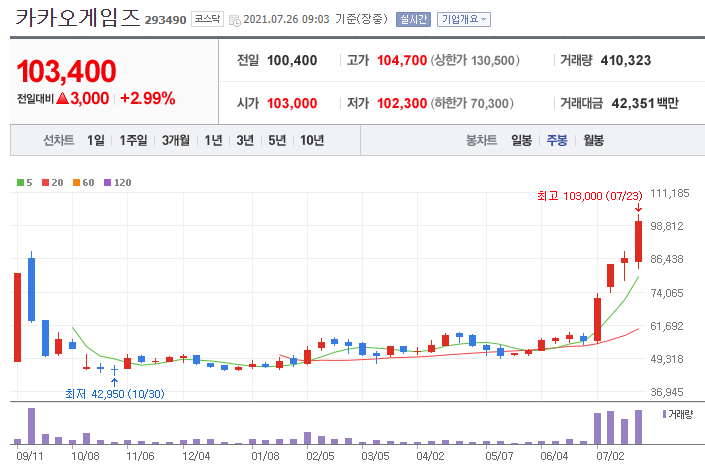Click opening price value 103,000
This screenshot has width=705, height=471.
(x=292, y=103)
